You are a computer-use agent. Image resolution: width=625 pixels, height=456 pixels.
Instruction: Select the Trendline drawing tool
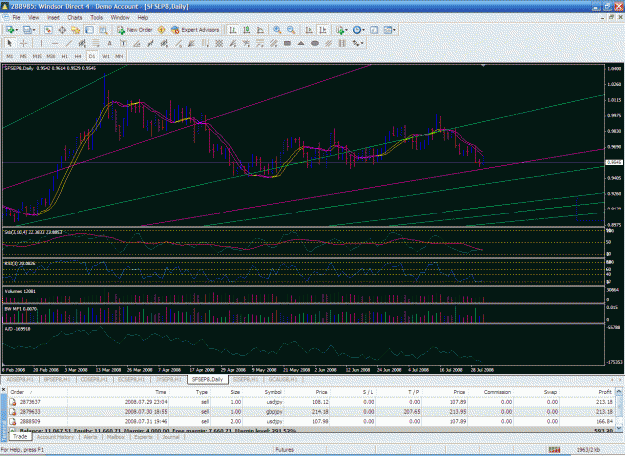pyautogui.click(x=69, y=43)
